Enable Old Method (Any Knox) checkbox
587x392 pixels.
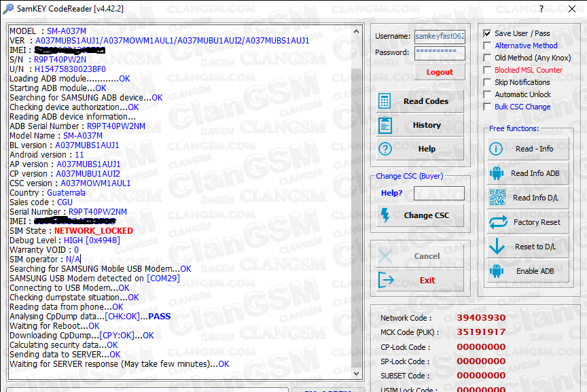click(x=487, y=58)
